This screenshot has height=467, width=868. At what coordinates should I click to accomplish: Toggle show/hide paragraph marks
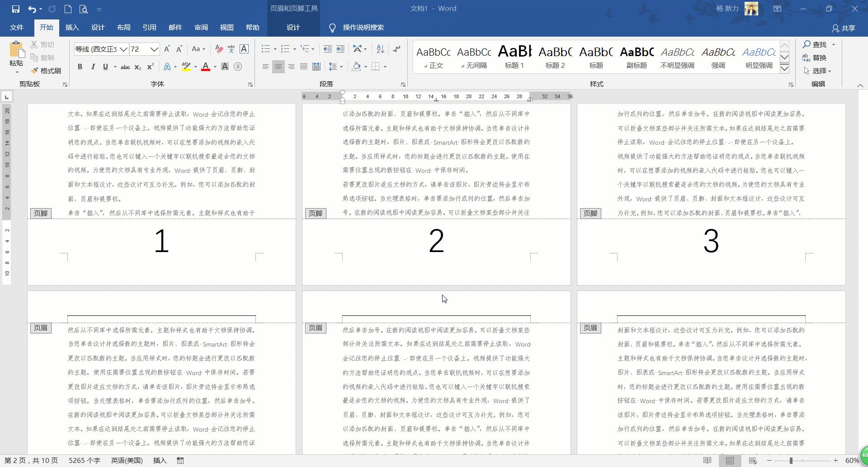click(x=397, y=48)
